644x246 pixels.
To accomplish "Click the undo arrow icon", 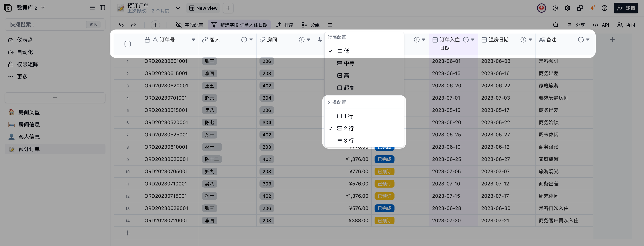I will (121, 25).
